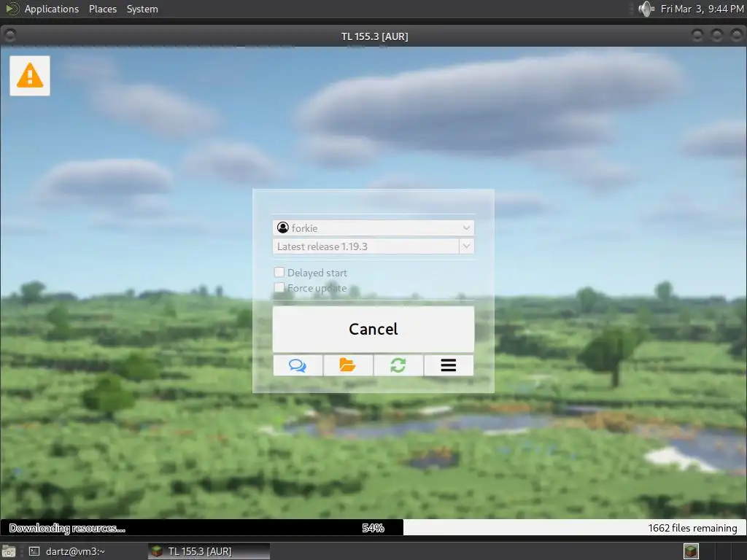The height and width of the screenshot is (560, 747).
Task: Click the show desktop icon in bottom panel
Action: (x=9, y=551)
